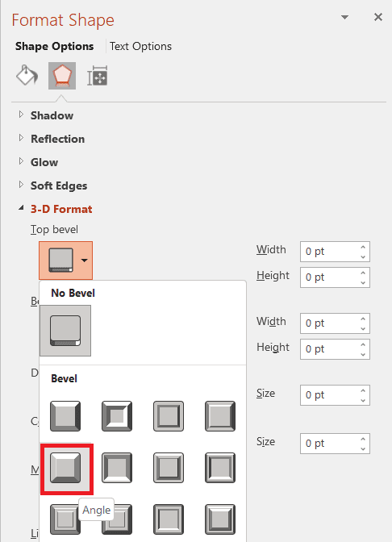Image resolution: width=392 pixels, height=542 pixels.
Task: Choose the last bevel preset in the top Bevel row
Action: (x=220, y=416)
